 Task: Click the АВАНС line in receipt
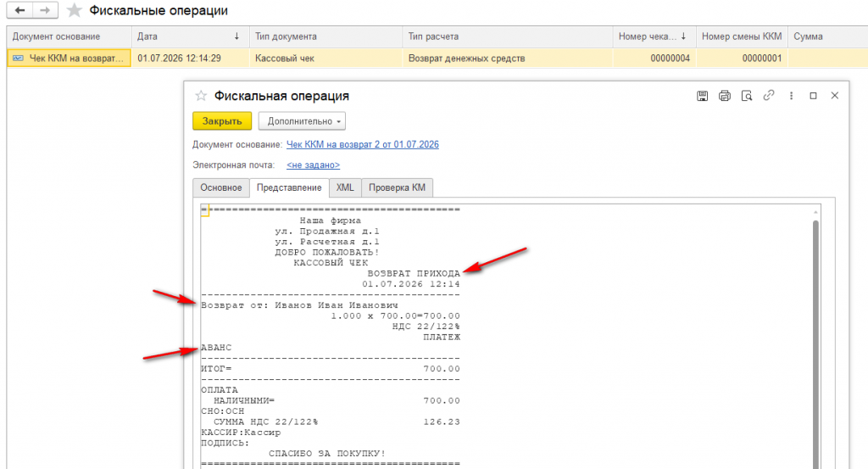[x=216, y=348]
